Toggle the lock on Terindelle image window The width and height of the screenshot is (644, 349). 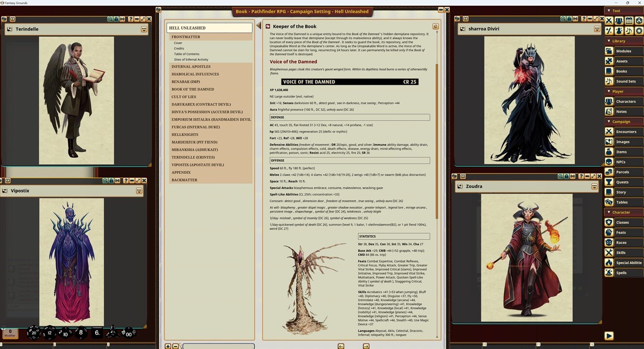click(116, 19)
